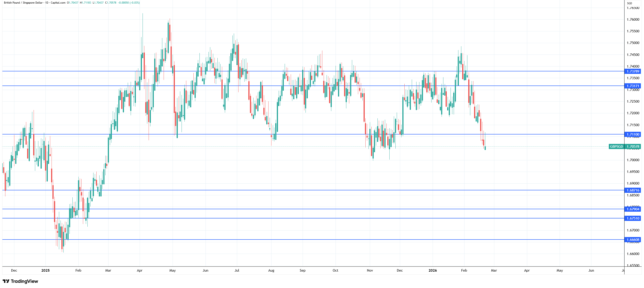The height and width of the screenshot is (288, 644).
Task: Select the 1.66608 horizontal line label
Action: pos(633,240)
